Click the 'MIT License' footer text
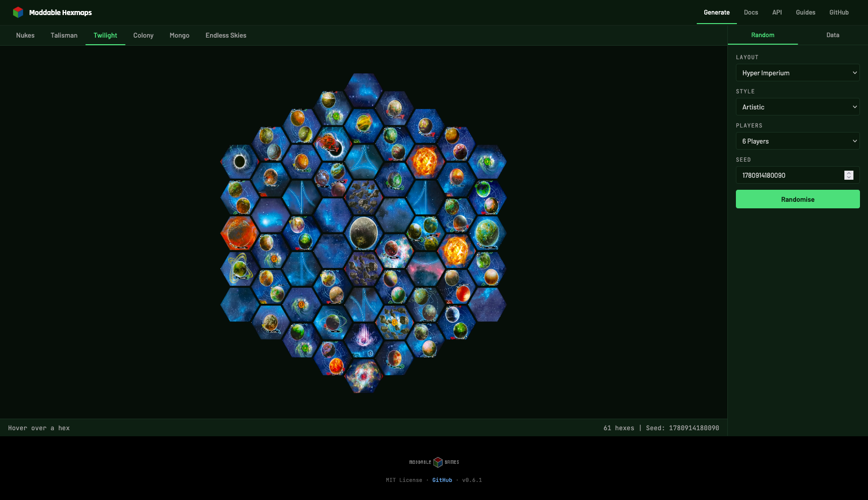Screen dimensions: 868x500 404,480
